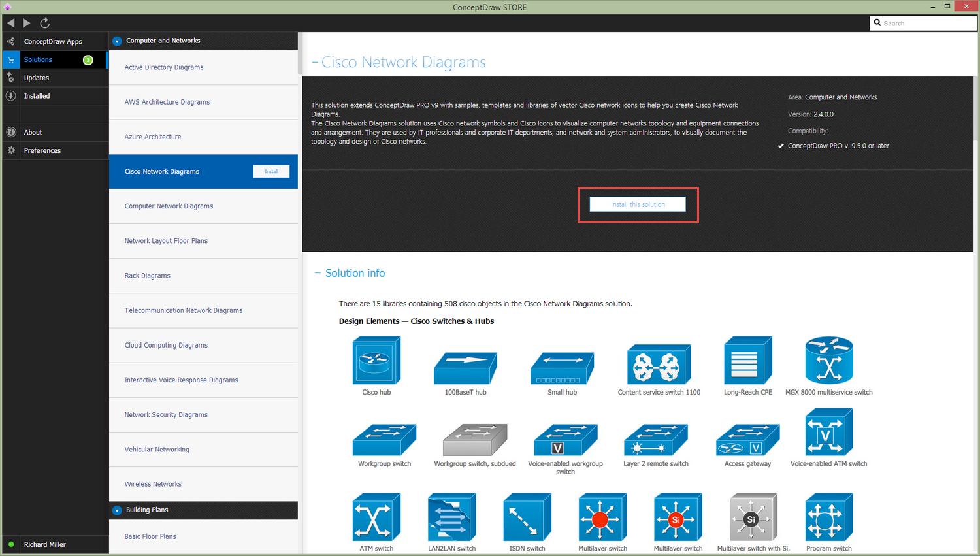
Task: Click the Long-Reach CPE icon
Action: pos(748,360)
